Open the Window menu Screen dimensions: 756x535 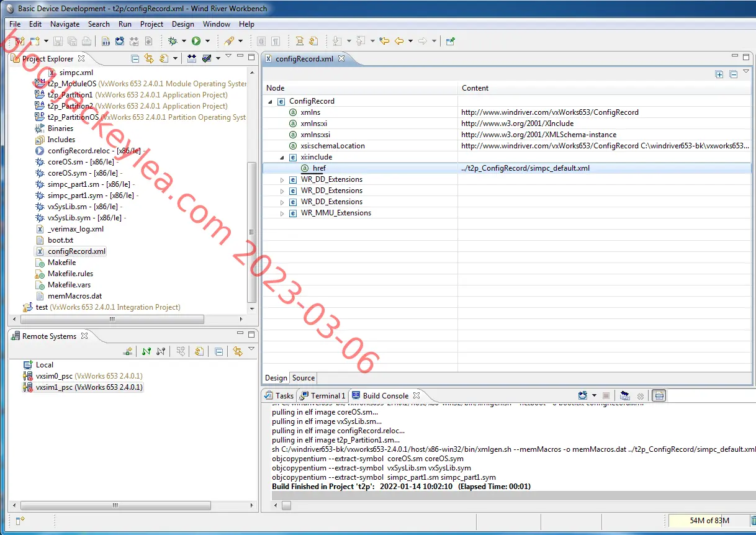pos(217,24)
